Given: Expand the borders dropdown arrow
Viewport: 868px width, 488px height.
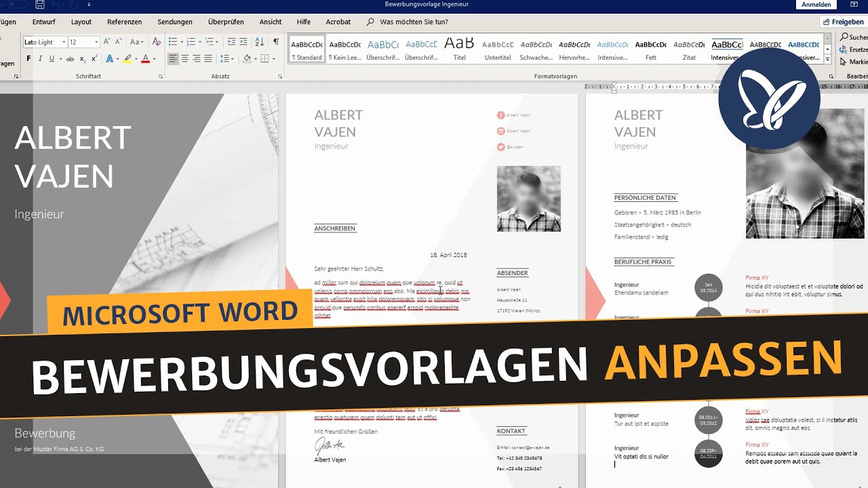Looking at the screenshot, I should [273, 59].
